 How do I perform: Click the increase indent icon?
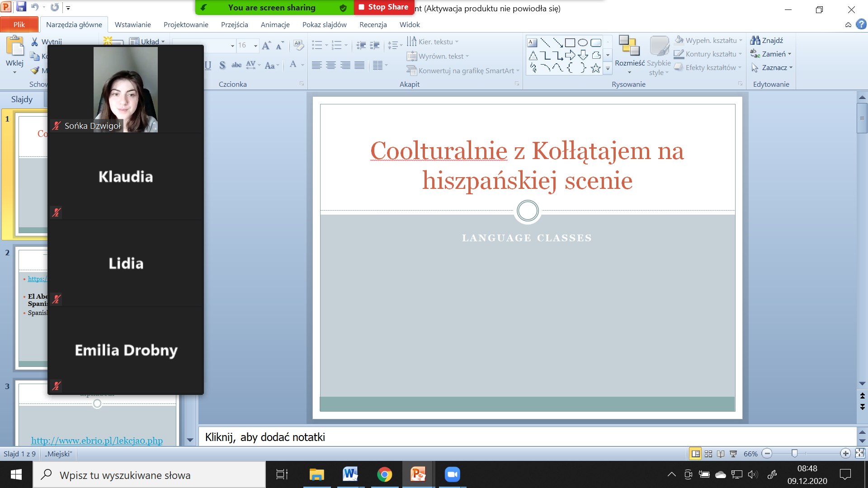(x=375, y=45)
